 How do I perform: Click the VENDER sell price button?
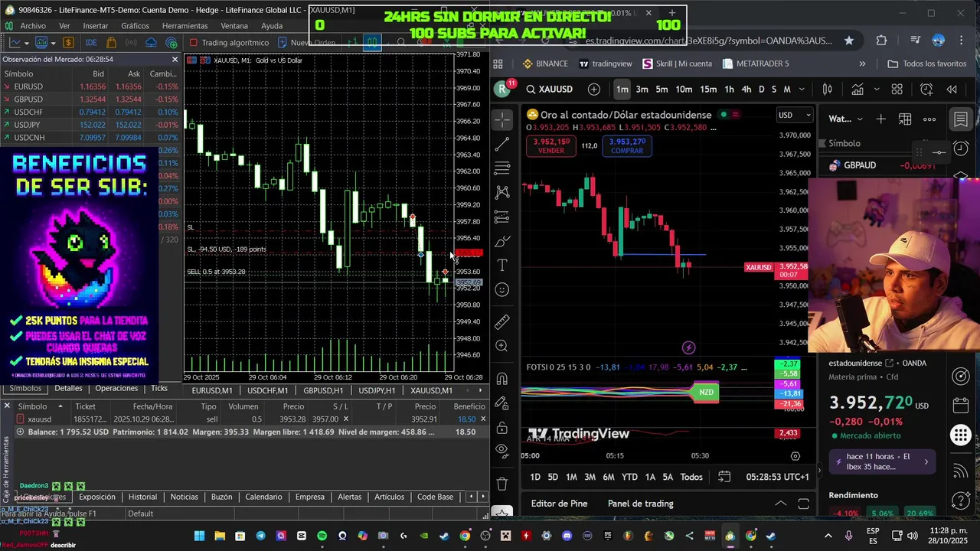click(550, 146)
